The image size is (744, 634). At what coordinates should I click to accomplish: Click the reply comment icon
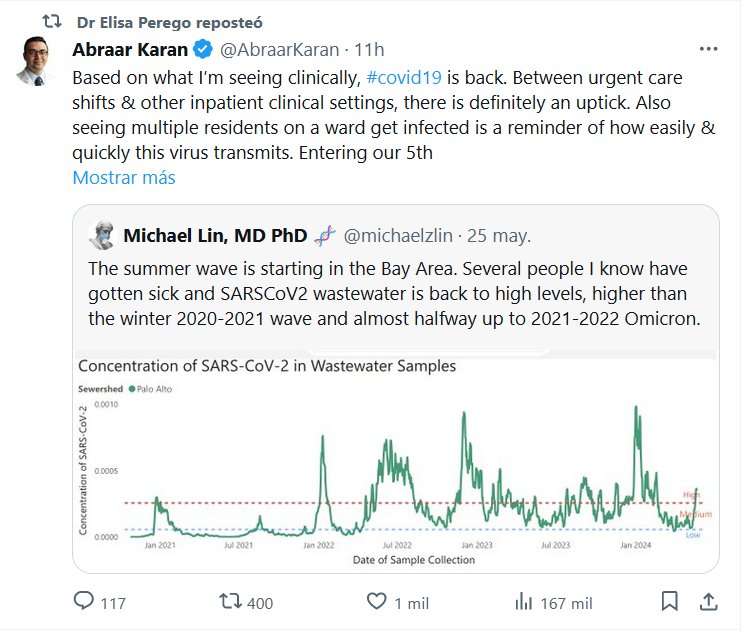pyautogui.click(x=85, y=602)
